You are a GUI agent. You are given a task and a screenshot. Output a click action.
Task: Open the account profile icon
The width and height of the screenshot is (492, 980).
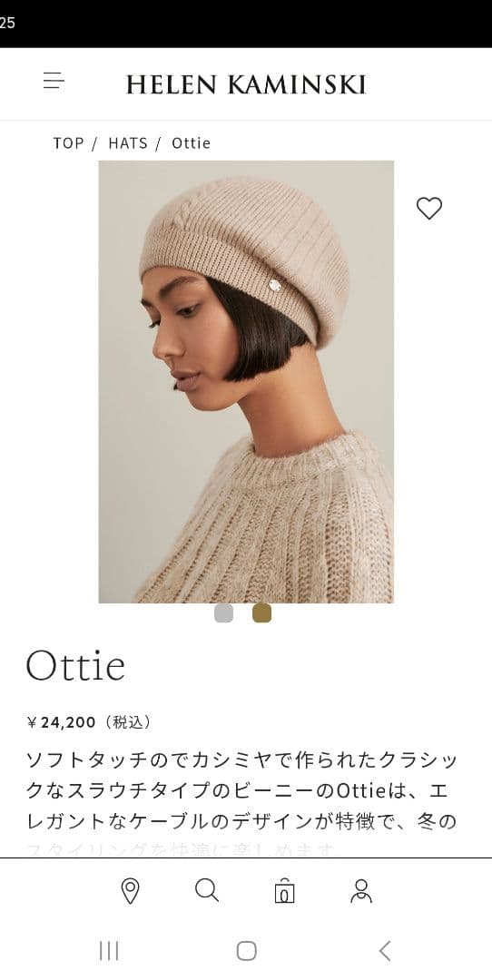[360, 891]
